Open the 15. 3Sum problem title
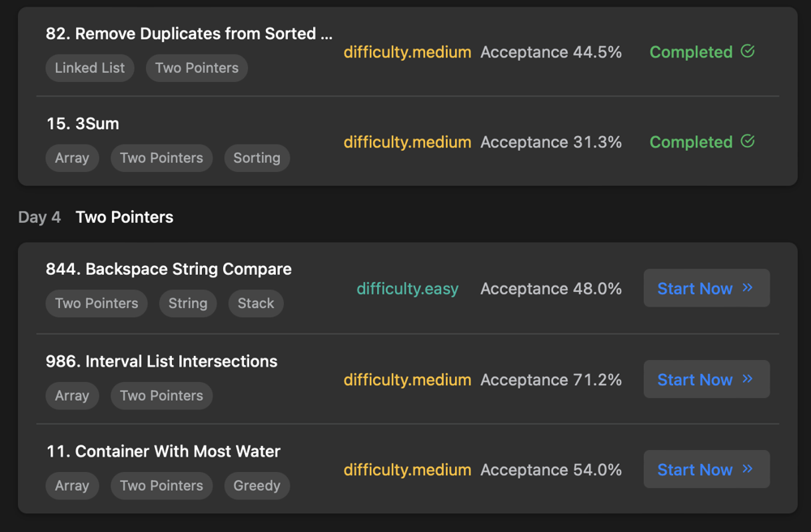Viewport: 811px width, 532px height. pyautogui.click(x=83, y=123)
